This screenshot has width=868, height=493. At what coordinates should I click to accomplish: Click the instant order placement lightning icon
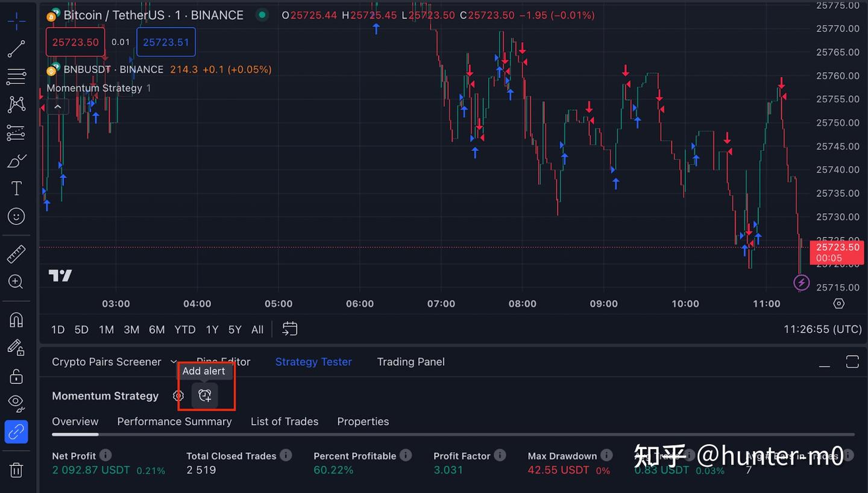point(801,283)
